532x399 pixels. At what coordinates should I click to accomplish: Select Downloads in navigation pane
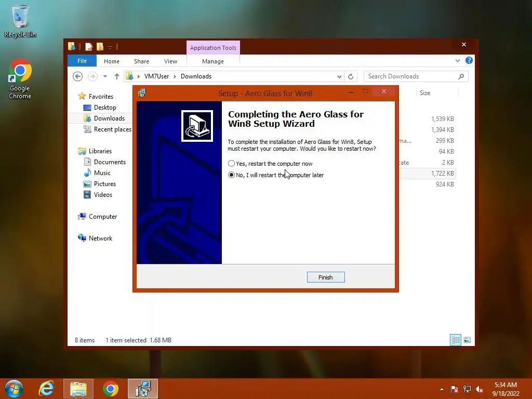pos(109,118)
